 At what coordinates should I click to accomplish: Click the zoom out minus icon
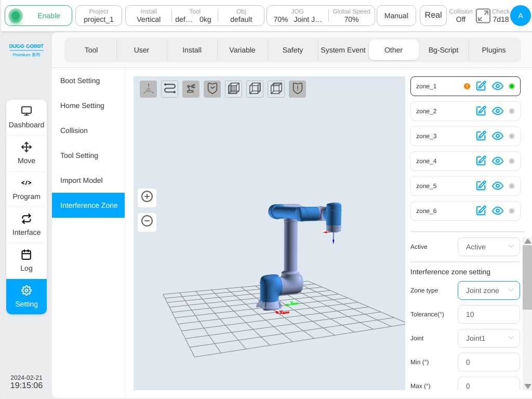(x=147, y=221)
